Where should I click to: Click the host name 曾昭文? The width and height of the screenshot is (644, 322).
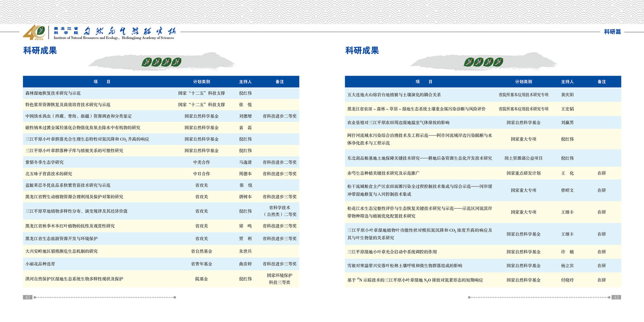tap(567, 190)
